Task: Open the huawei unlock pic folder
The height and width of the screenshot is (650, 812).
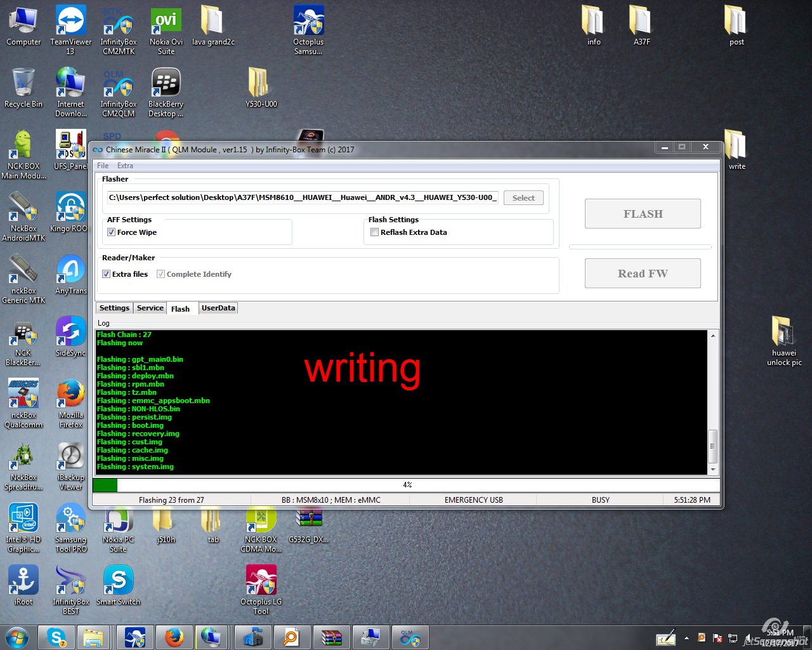Action: coord(784,341)
